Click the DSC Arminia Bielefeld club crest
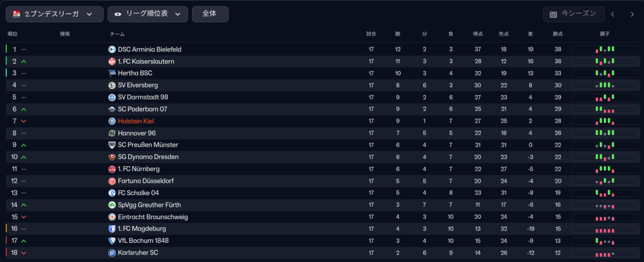The width and height of the screenshot is (644, 262). pos(112,49)
